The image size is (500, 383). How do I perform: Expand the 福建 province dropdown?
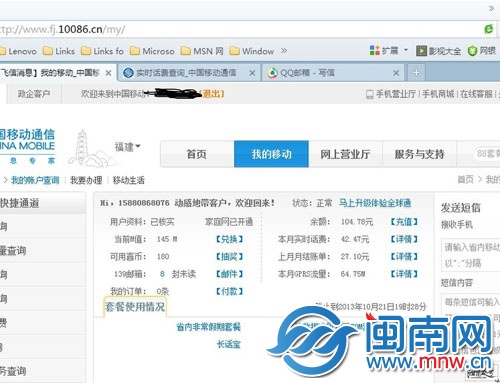click(128, 146)
